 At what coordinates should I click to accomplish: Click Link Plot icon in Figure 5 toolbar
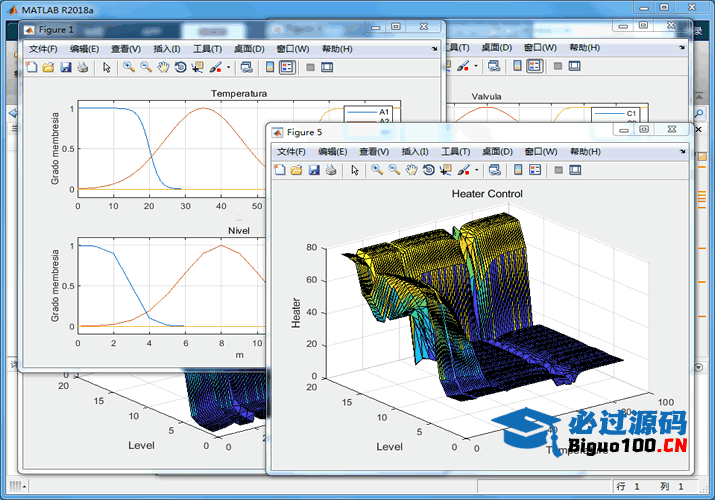[x=495, y=170]
